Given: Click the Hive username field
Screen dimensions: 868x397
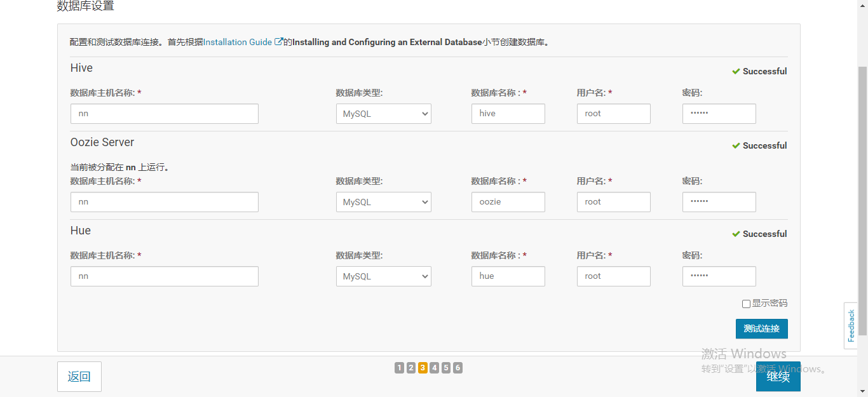Looking at the screenshot, I should click(x=614, y=114).
